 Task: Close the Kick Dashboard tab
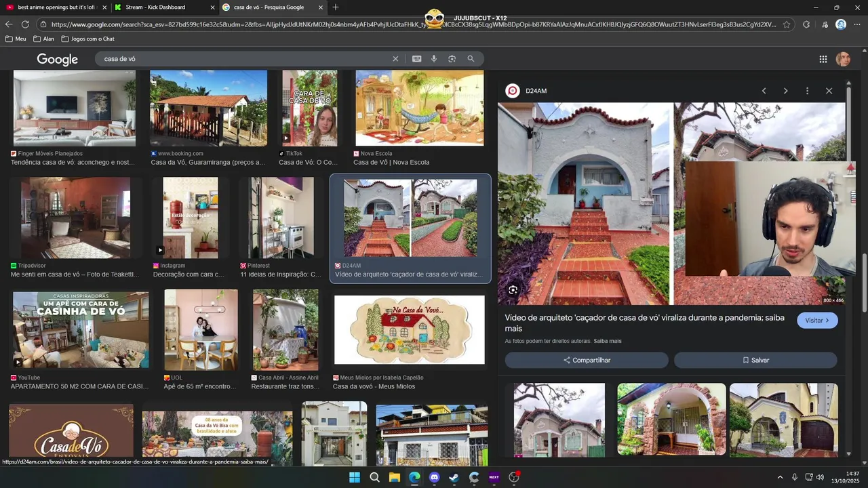tap(212, 7)
